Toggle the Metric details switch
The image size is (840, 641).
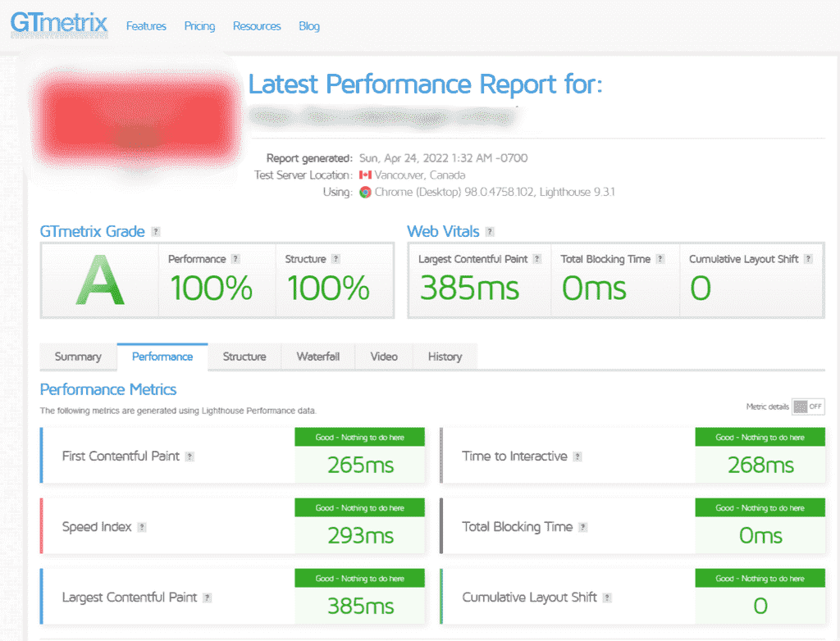click(x=808, y=407)
